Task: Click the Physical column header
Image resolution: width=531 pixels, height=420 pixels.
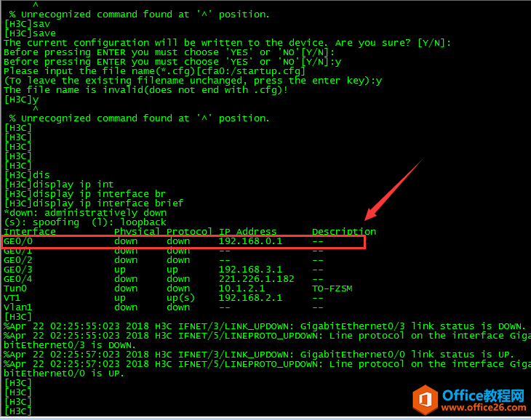Action: coord(137,232)
